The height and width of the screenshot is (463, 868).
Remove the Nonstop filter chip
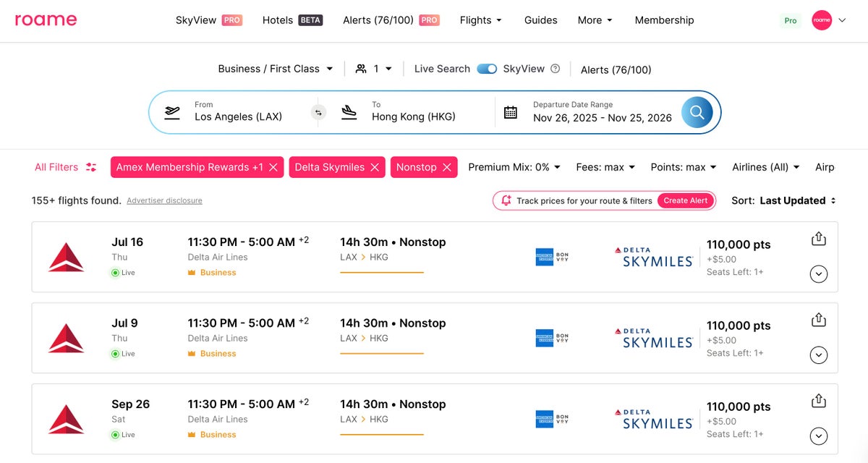coord(447,167)
